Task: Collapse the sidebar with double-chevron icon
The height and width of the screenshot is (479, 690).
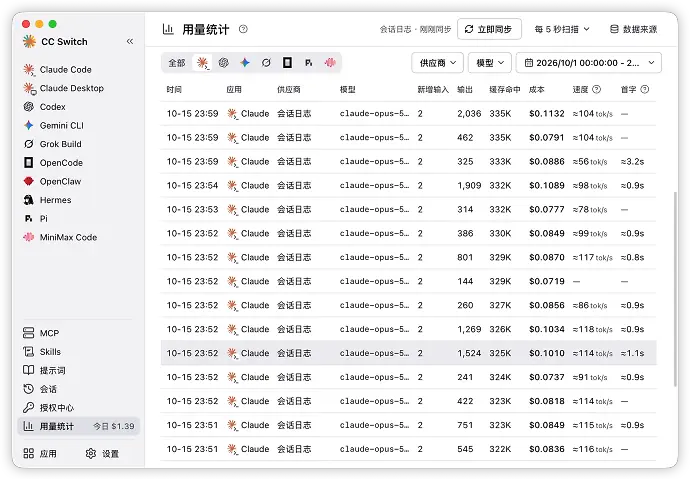Action: [x=130, y=41]
